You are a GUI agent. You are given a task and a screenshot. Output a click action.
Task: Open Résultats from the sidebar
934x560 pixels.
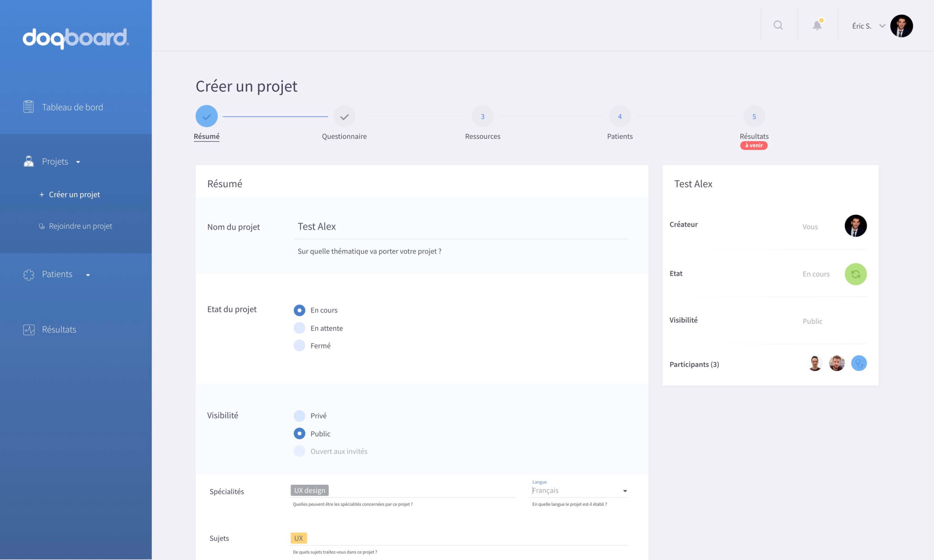tap(59, 329)
